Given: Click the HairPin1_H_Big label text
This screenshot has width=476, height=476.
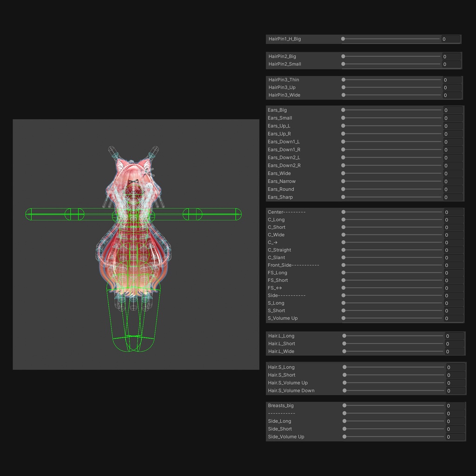Looking at the screenshot, I should [285, 39].
